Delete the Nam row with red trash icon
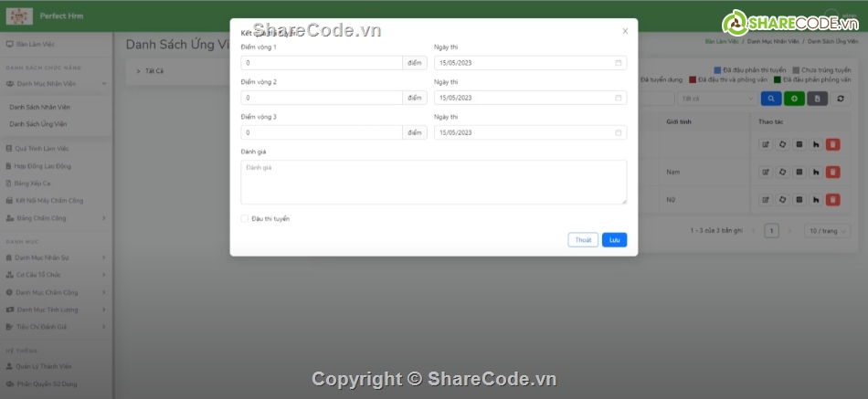The image size is (868, 399). pyautogui.click(x=832, y=172)
